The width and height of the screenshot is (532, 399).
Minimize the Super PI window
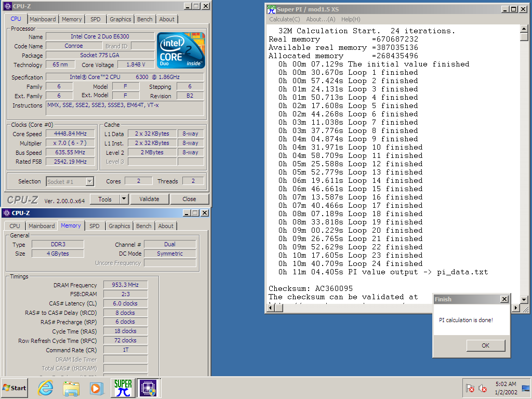506,9
